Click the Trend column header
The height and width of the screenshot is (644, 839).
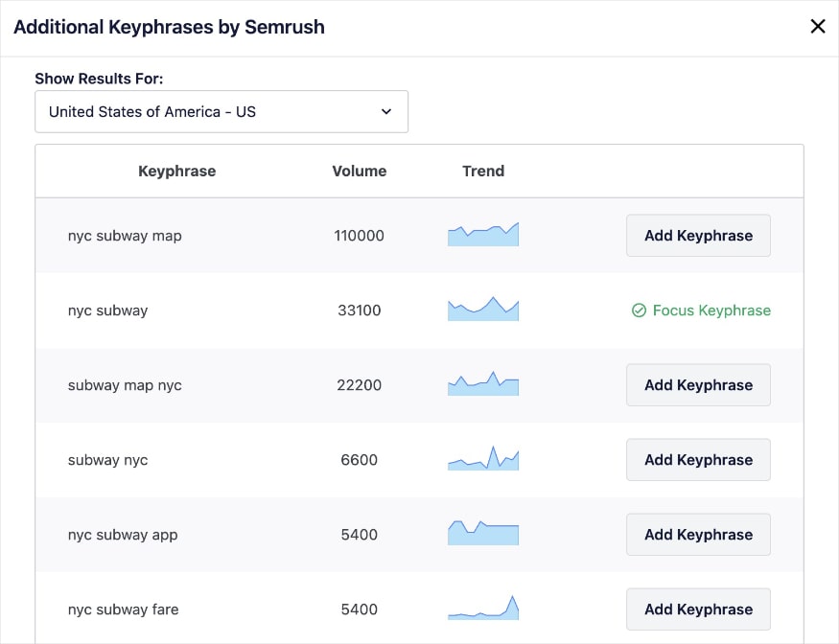tap(483, 172)
